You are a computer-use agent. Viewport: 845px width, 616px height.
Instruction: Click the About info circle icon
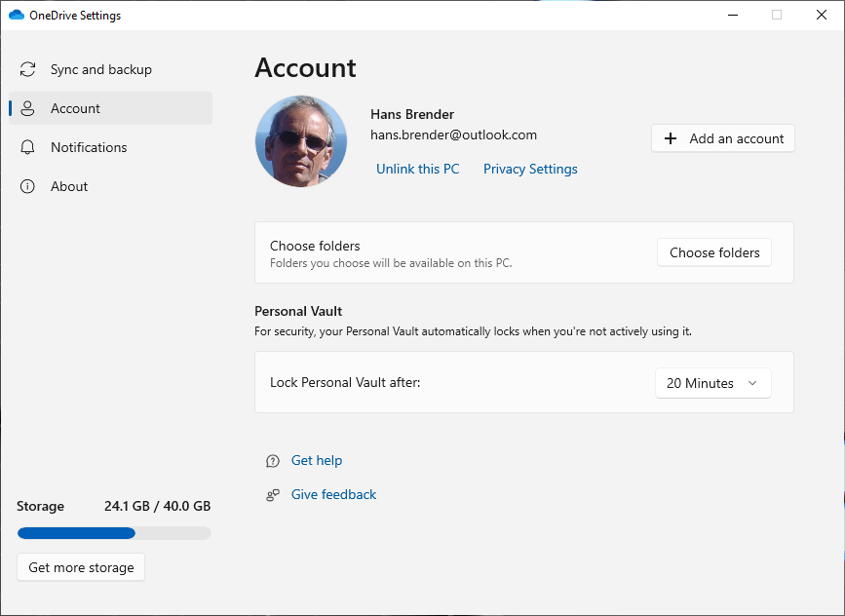[28, 187]
